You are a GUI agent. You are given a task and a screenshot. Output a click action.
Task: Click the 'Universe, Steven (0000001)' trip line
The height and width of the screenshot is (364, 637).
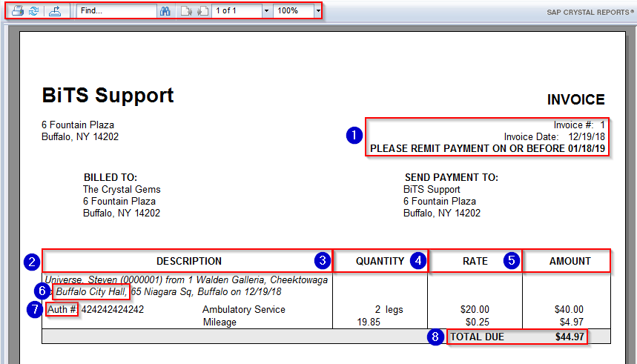(x=186, y=280)
